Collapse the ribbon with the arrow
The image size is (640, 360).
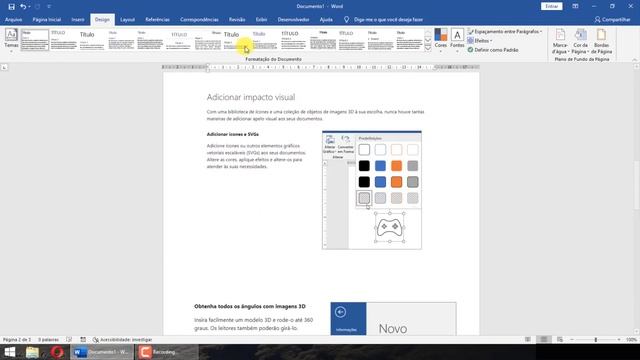click(x=635, y=60)
